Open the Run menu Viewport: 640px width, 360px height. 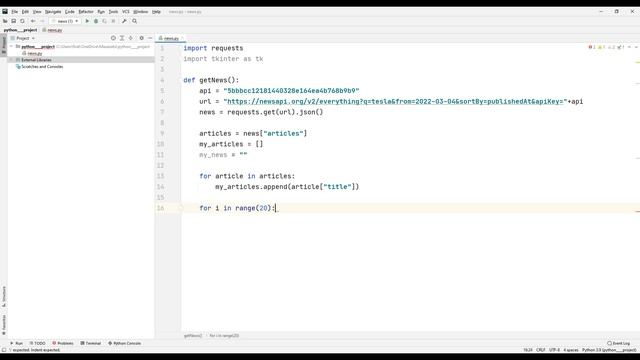[x=101, y=12]
